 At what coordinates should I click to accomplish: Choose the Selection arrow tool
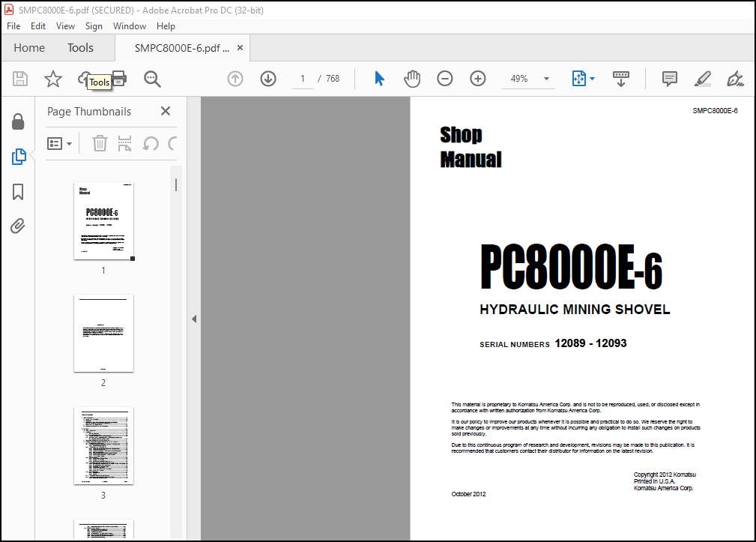click(x=379, y=79)
